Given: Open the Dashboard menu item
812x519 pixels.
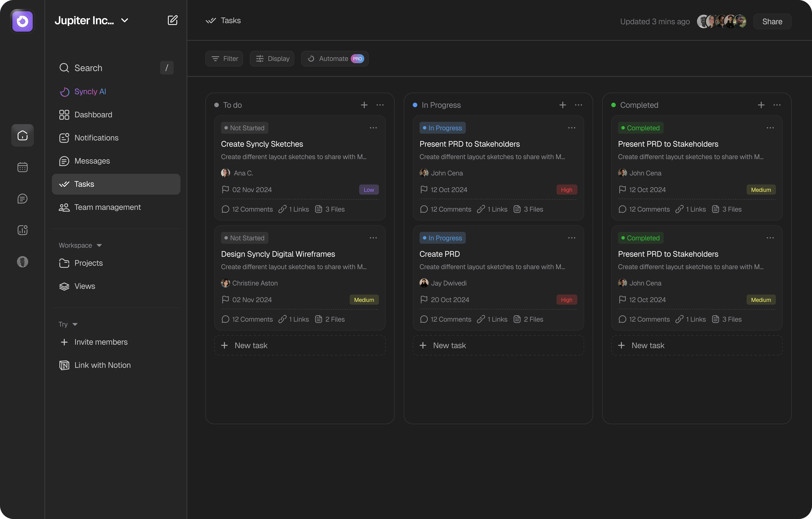Looking at the screenshot, I should pos(93,115).
